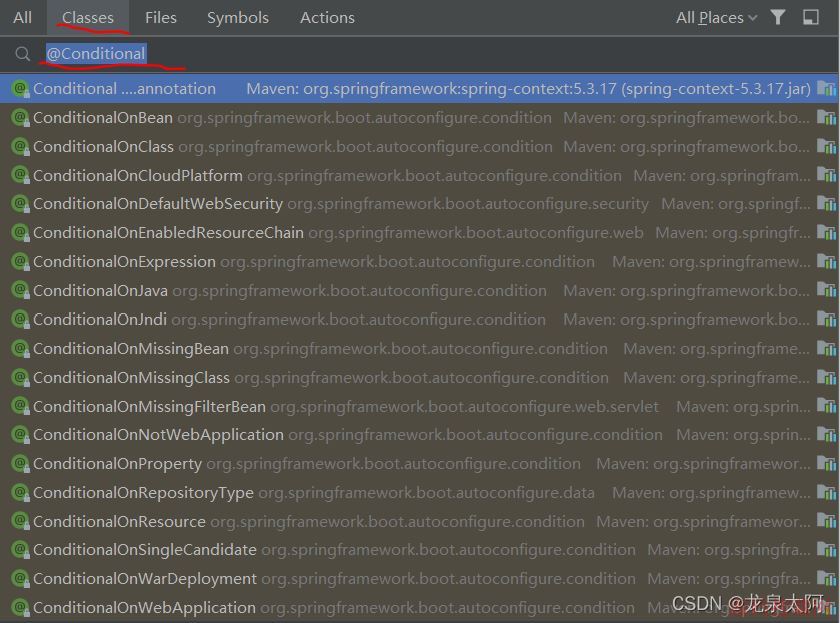
Task: Choose the ConditionalOnSingleCandidate result
Action: [x=144, y=550]
